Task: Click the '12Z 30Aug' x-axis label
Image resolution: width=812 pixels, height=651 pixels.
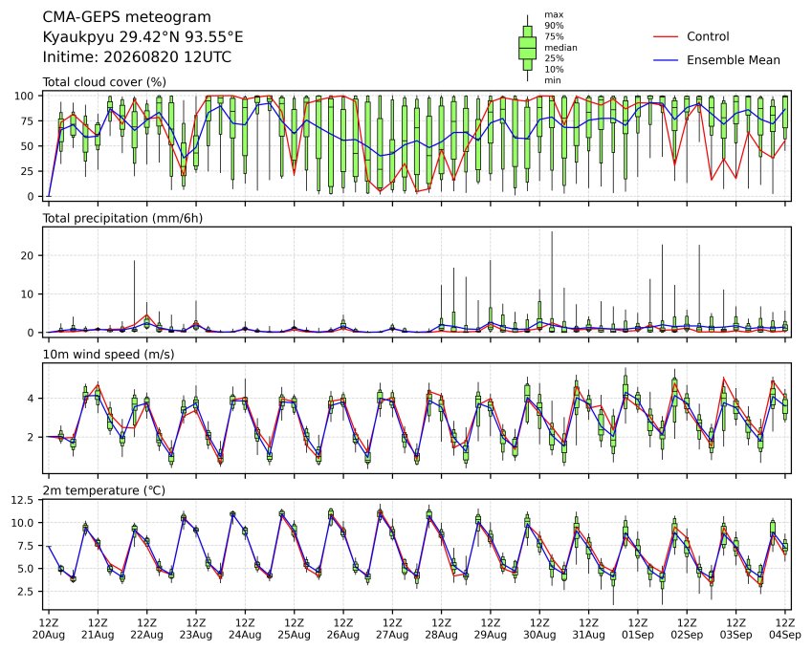Action: 539,629
